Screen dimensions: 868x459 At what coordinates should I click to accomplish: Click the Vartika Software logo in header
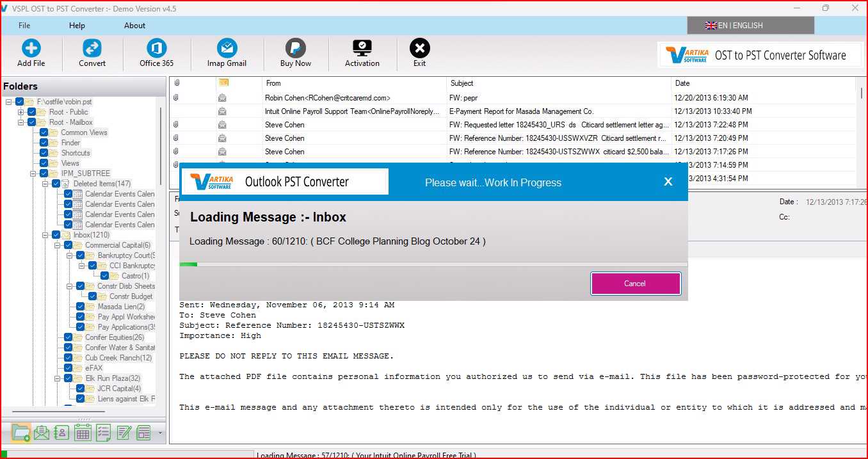click(686, 55)
